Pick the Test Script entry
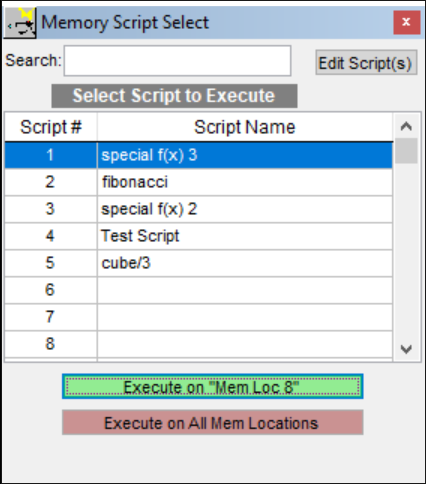 click(199, 236)
